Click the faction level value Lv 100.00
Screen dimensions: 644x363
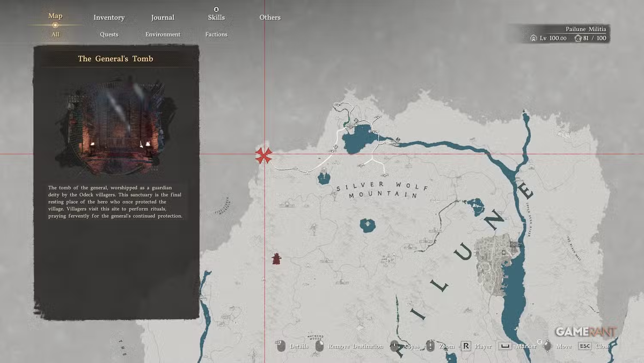[x=553, y=38]
